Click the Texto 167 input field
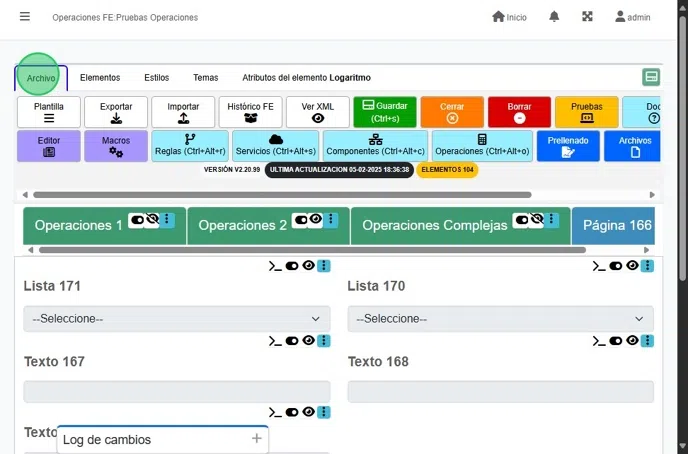This screenshot has height=454, width=688. point(177,392)
